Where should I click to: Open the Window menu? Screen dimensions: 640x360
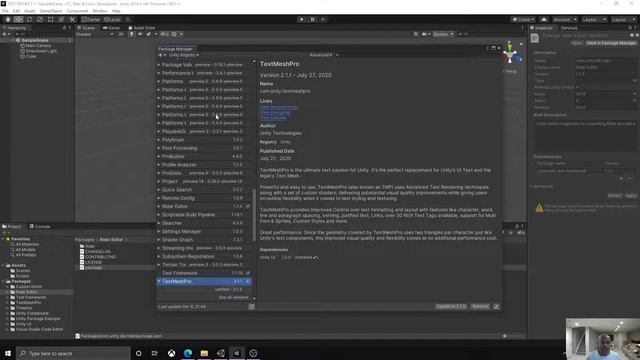(100, 11)
